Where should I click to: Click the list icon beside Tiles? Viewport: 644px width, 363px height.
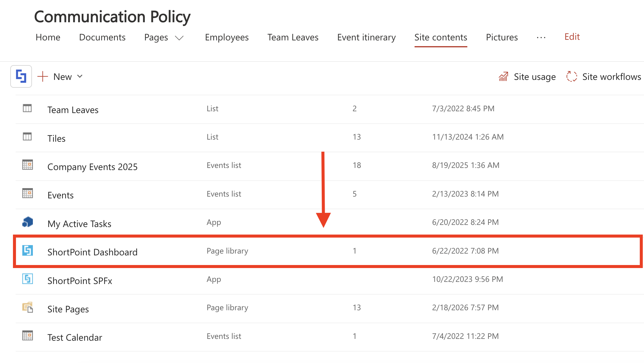tap(27, 137)
